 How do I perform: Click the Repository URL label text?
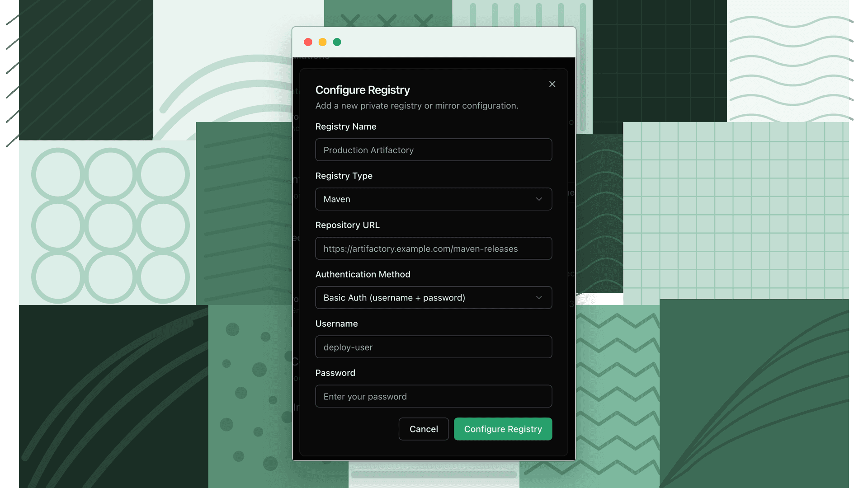[348, 225]
